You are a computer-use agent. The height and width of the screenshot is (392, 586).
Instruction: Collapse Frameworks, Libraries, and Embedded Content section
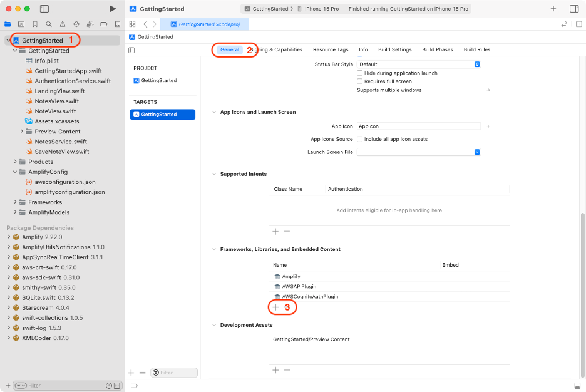(214, 249)
